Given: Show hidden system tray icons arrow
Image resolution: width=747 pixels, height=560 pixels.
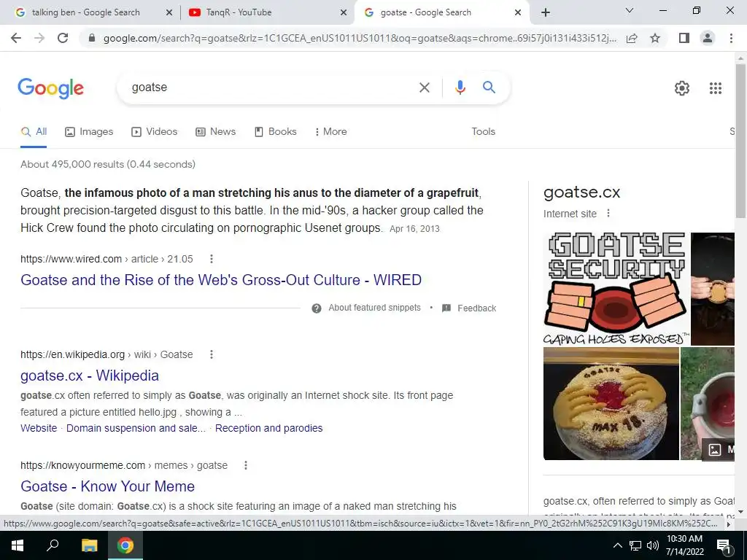Looking at the screenshot, I should point(617,545).
